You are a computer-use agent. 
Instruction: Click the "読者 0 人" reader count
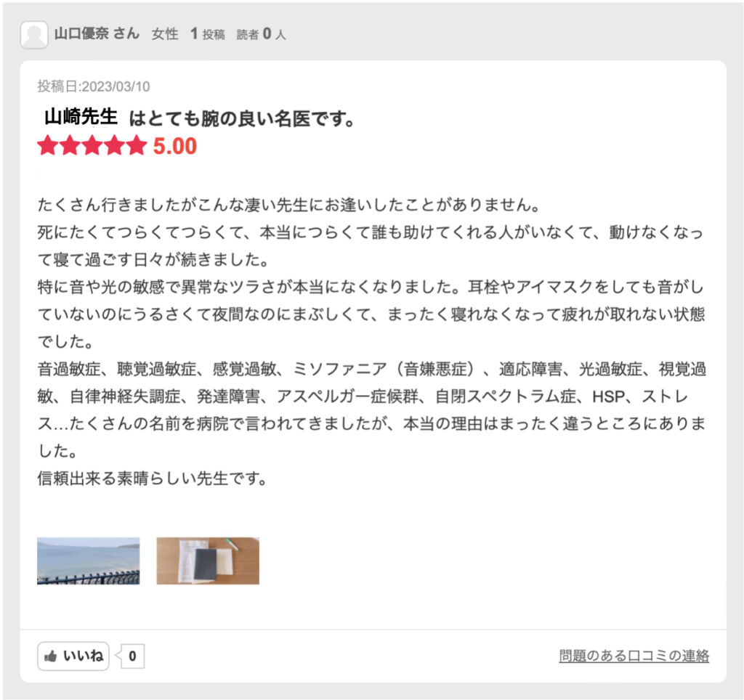[261, 34]
